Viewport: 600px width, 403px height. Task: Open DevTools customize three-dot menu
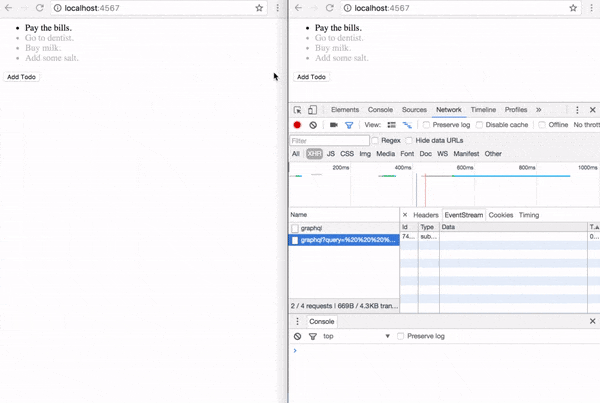point(577,110)
